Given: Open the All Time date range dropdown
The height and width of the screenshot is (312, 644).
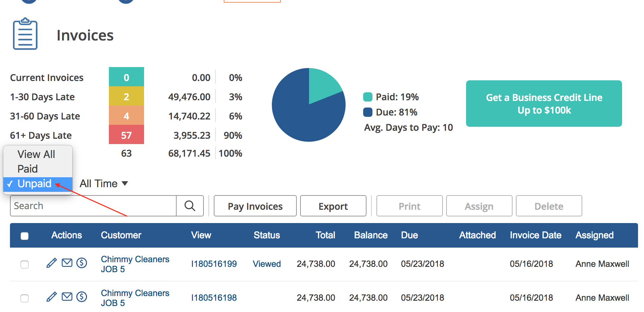Looking at the screenshot, I should tap(104, 184).
